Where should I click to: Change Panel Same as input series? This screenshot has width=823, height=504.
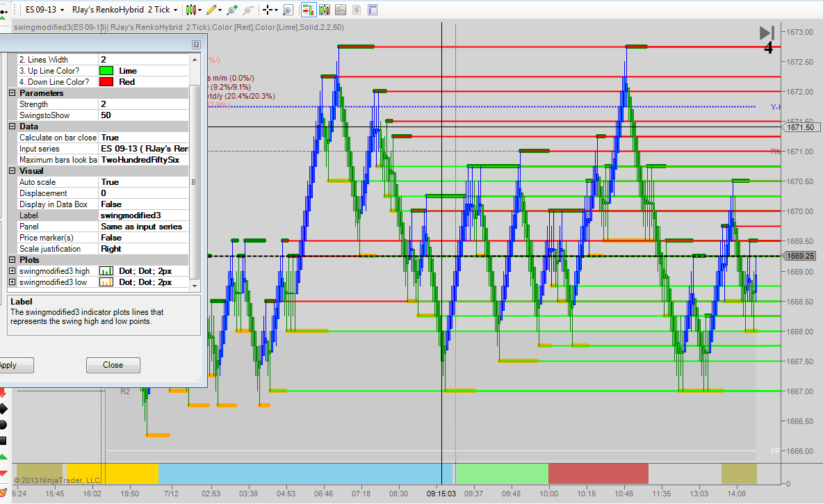click(143, 227)
